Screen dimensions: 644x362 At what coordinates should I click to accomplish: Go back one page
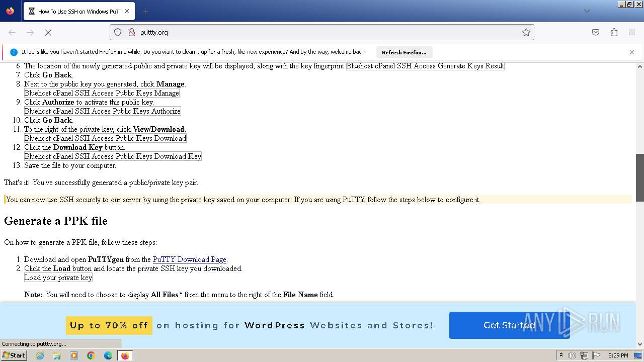pos(12,32)
